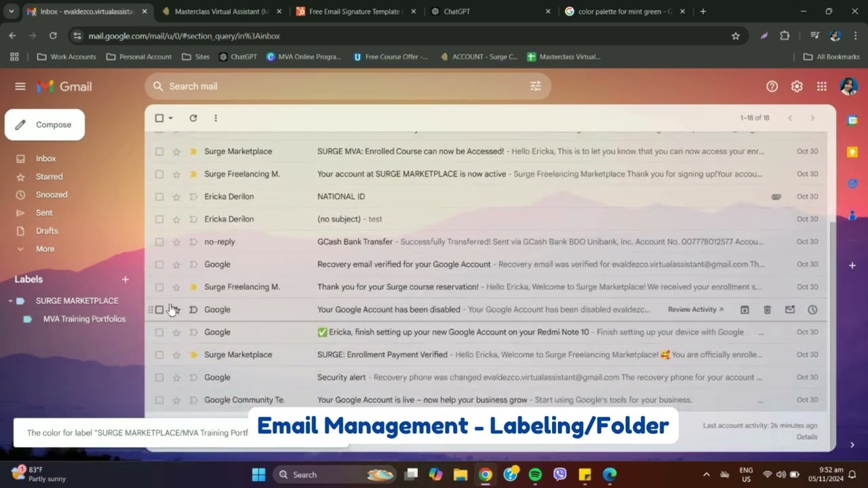Go to newer messages arrow
The height and width of the screenshot is (488, 868).
pyautogui.click(x=790, y=118)
